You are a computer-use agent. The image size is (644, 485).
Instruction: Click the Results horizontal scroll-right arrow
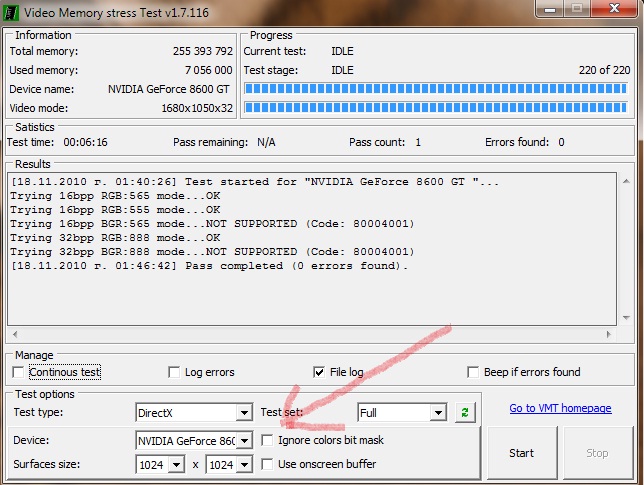coord(608,335)
